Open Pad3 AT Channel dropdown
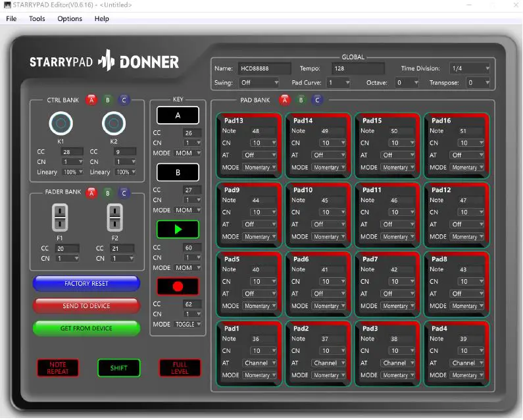Screen dimensions: 523x420 point(398,363)
